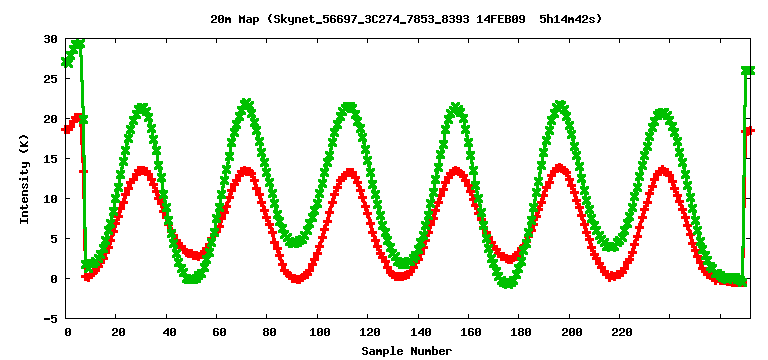Click the 30 tick label on y-axis

tap(50, 39)
